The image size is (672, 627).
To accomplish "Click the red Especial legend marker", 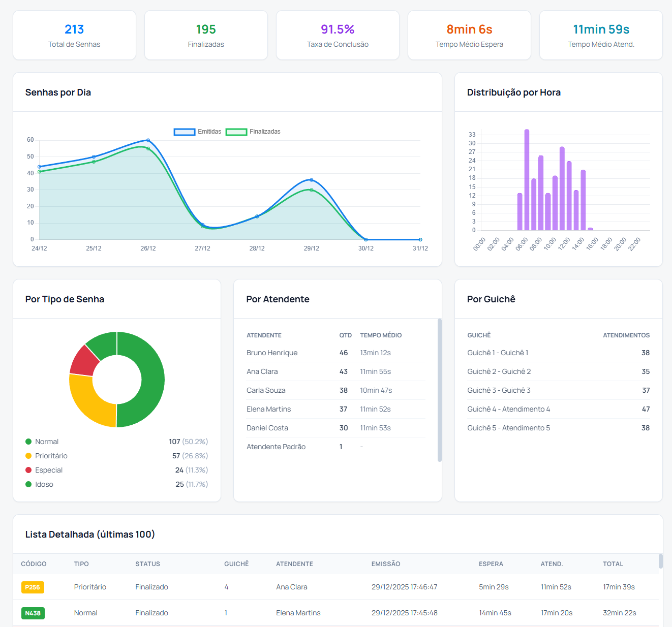I will tap(28, 470).
